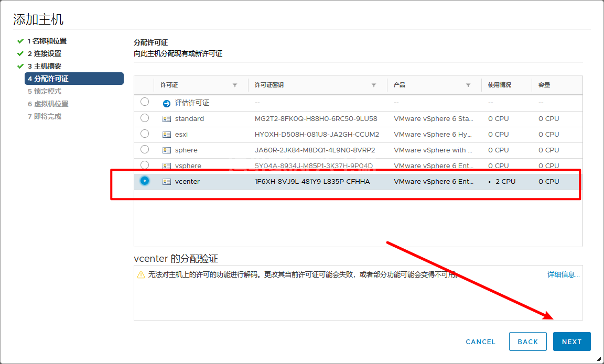
Task: Select the standard license radio button
Action: tap(145, 118)
